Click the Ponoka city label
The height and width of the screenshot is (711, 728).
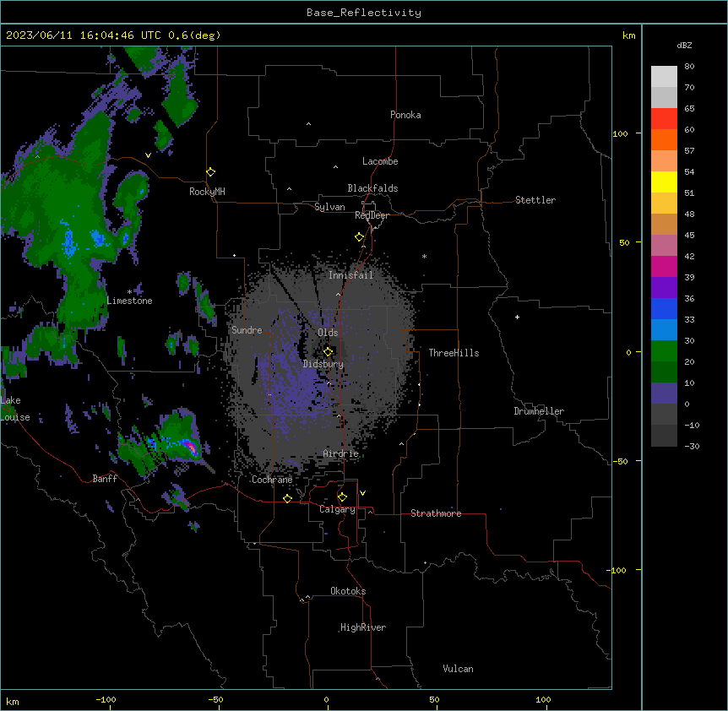(405, 115)
